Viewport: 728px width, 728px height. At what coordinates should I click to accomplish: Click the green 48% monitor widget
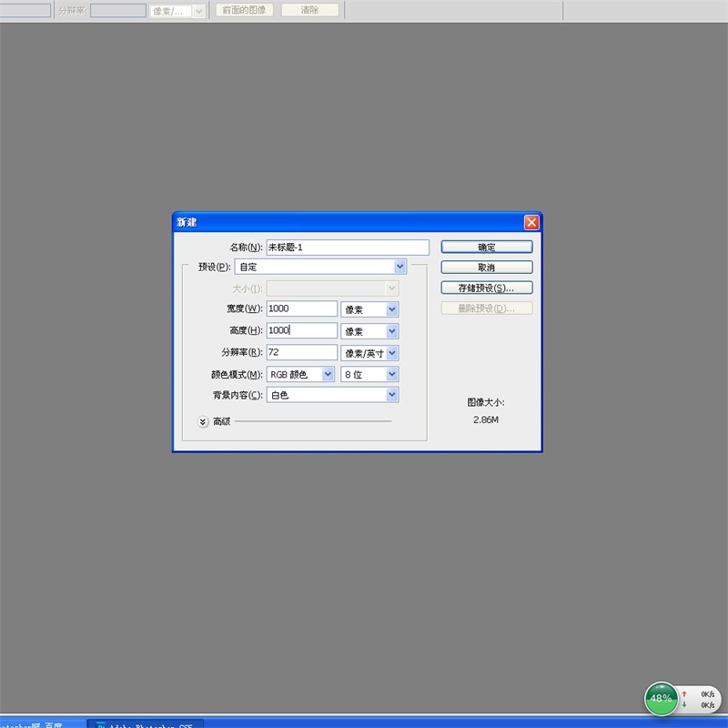(x=661, y=699)
